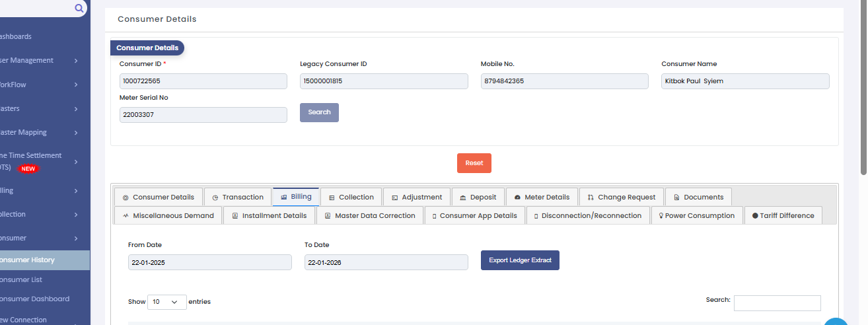Click the Meter Details gauge icon
868x325 pixels.
coord(517,198)
